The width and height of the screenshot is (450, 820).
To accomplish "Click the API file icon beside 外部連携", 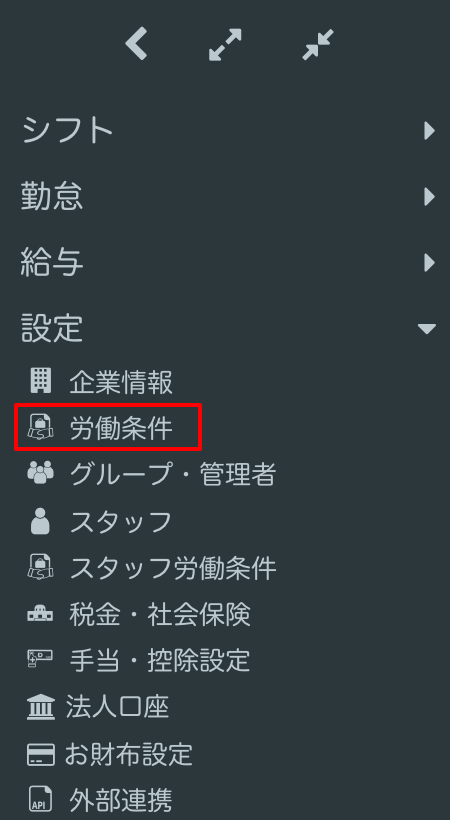I will (x=40, y=800).
